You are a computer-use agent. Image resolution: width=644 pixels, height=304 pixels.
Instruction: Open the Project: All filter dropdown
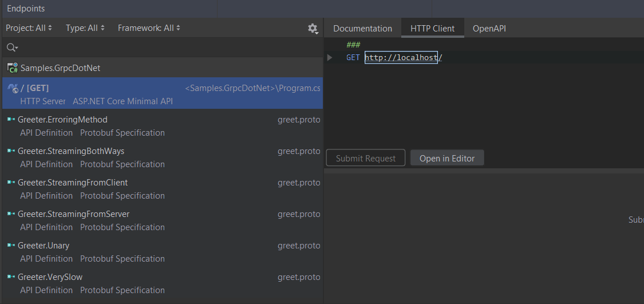29,28
